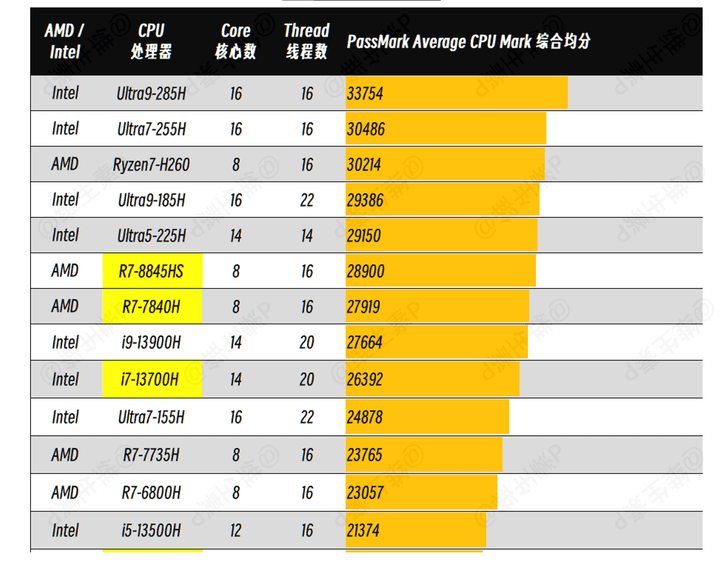Click the 33754 score bar
Viewport: 720px width, 564px height.
tap(456, 94)
